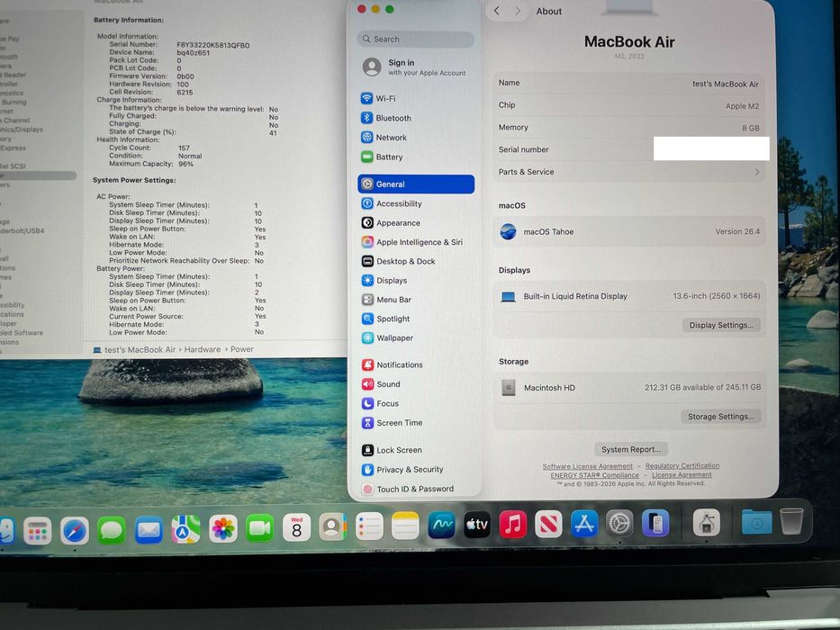Viewport: 840px width, 630px height.
Task: Open Maps from the Dock
Action: (x=185, y=529)
